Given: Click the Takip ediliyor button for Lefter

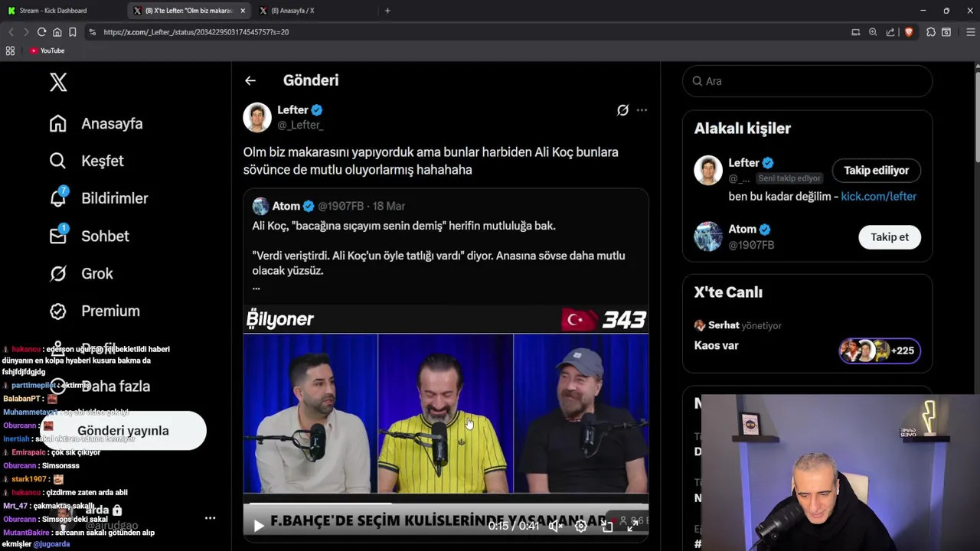Looking at the screenshot, I should pos(876,171).
